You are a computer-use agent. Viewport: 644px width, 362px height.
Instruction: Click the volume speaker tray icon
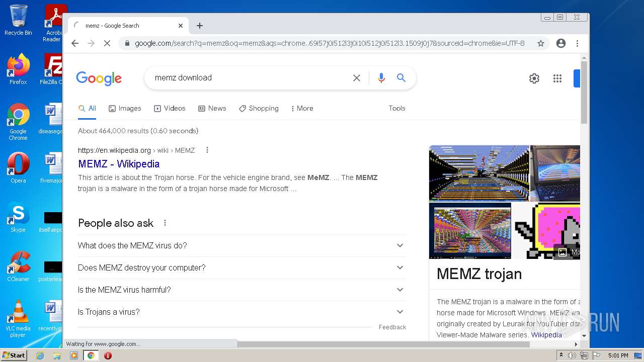tap(572, 355)
